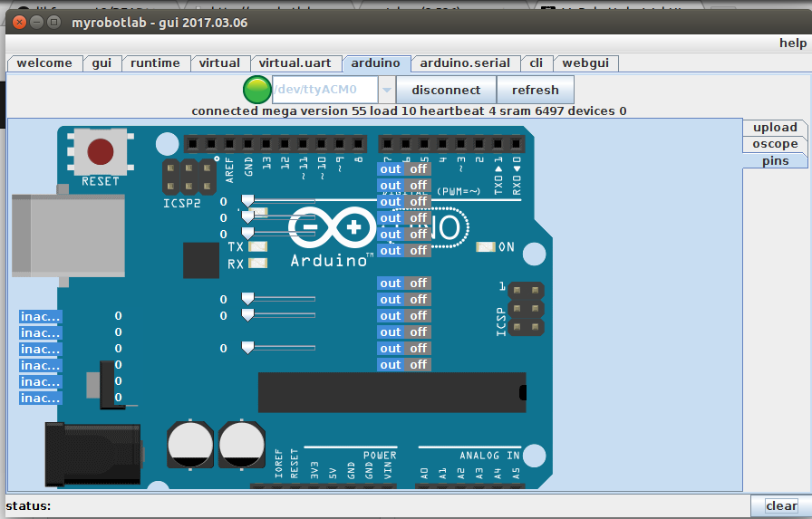Show the upload side tab

pos(775,128)
